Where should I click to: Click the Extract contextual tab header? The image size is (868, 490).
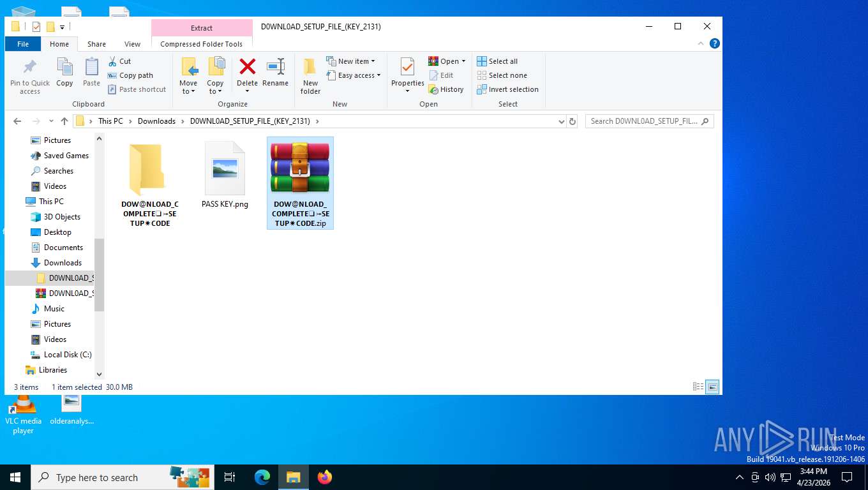[x=202, y=28]
